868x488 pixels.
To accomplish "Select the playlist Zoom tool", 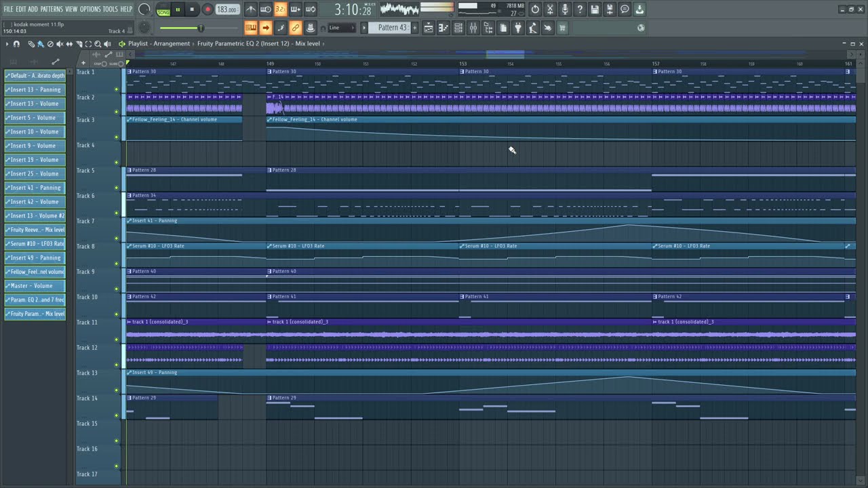I will point(98,43).
